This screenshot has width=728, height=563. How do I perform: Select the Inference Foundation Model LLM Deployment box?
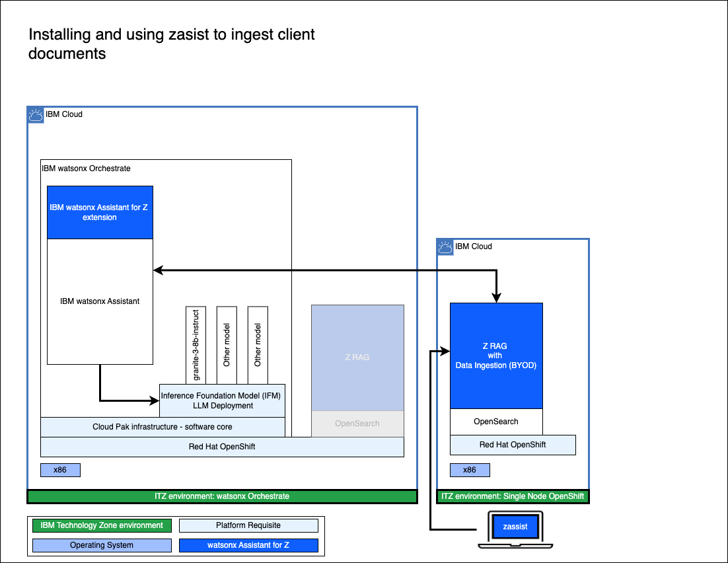(x=222, y=400)
